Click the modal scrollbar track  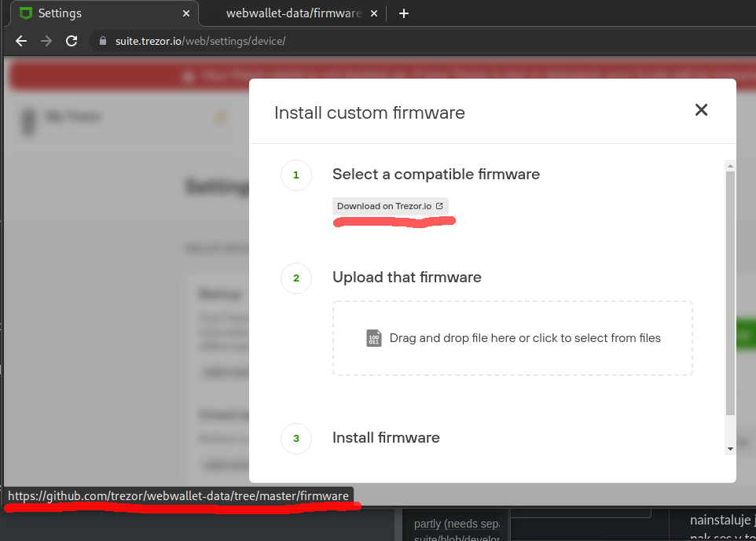(730, 307)
